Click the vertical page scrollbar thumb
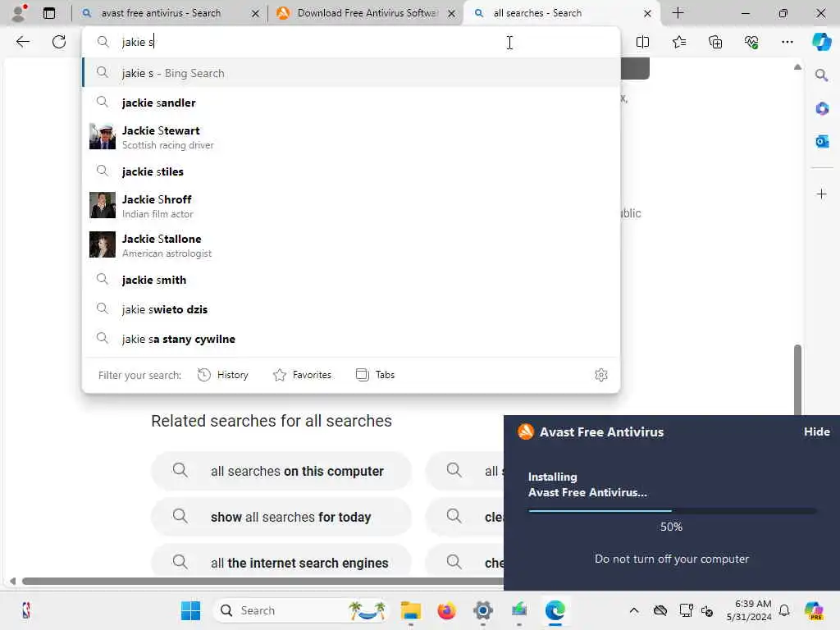The image size is (840, 630). click(797, 379)
